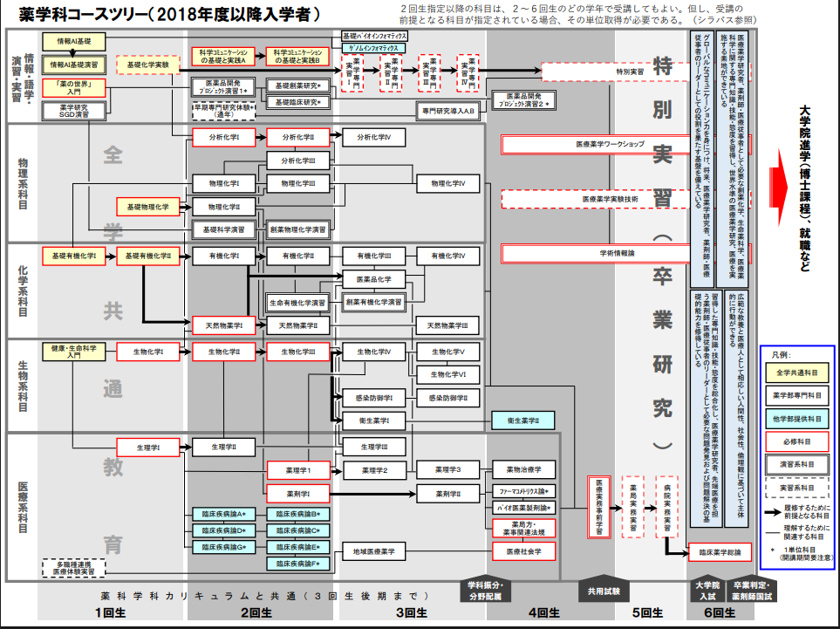840x629 pixels.
Task: Click the 共用試験 milestone label
Action: (x=597, y=591)
